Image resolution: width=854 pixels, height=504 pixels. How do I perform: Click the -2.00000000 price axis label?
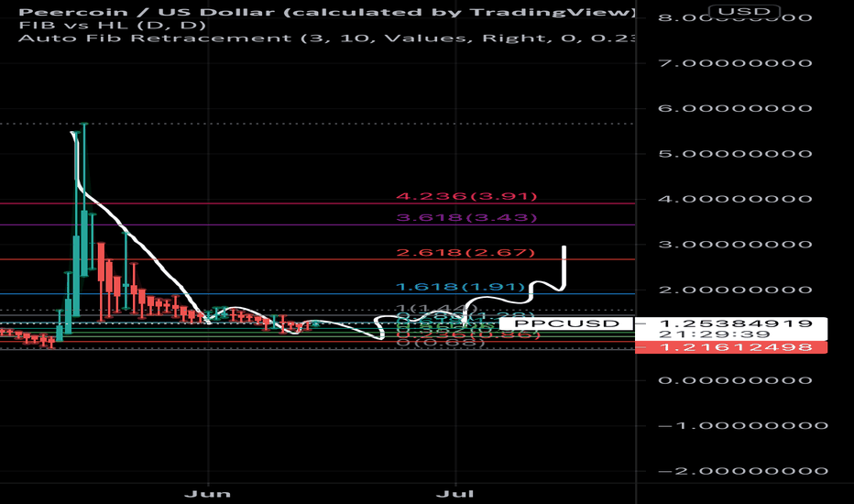click(743, 471)
